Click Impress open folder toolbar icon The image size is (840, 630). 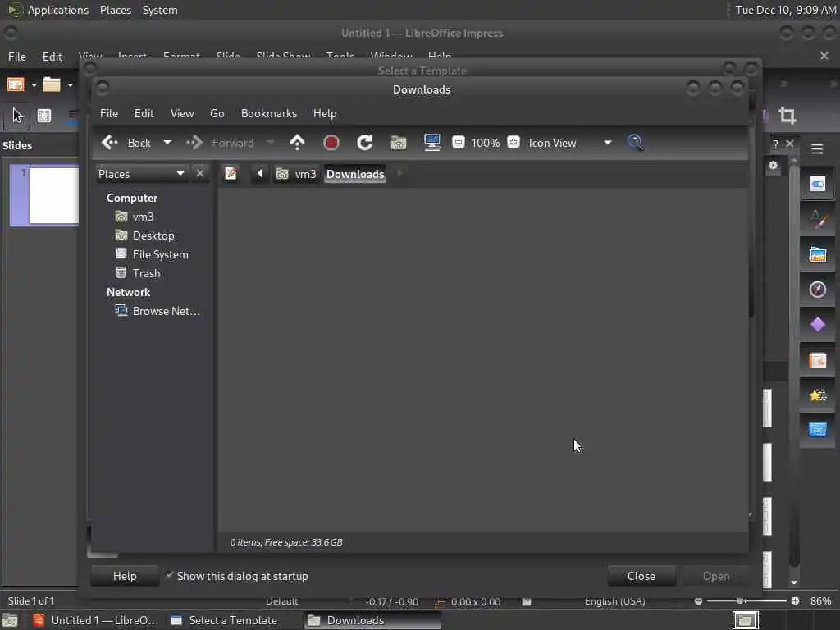tap(52, 84)
